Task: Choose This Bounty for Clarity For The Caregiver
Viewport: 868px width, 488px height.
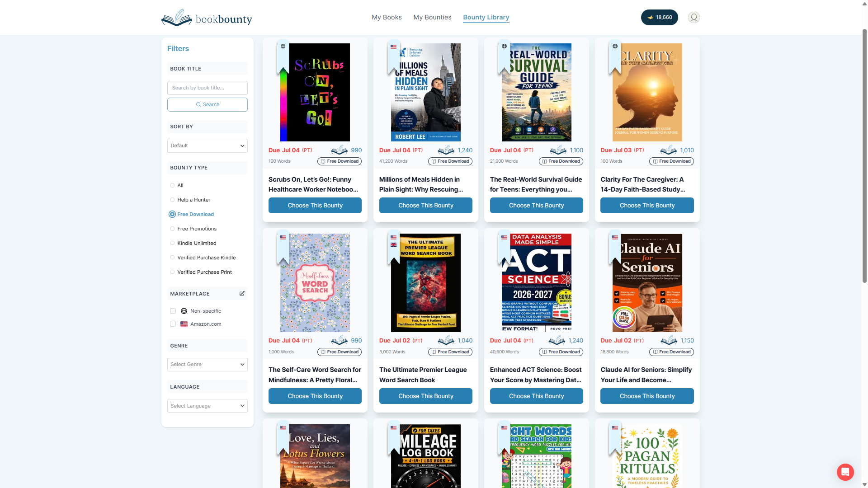Action: [x=647, y=205]
